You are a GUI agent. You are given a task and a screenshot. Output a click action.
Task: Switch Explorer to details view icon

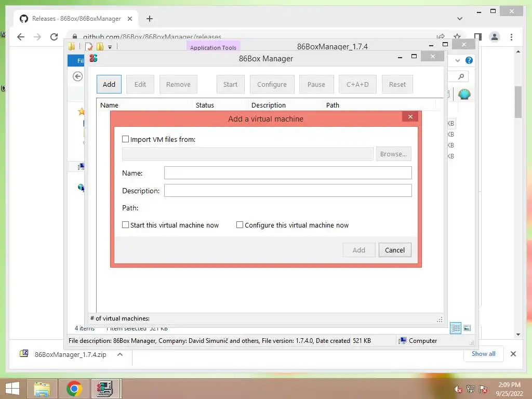coord(455,328)
